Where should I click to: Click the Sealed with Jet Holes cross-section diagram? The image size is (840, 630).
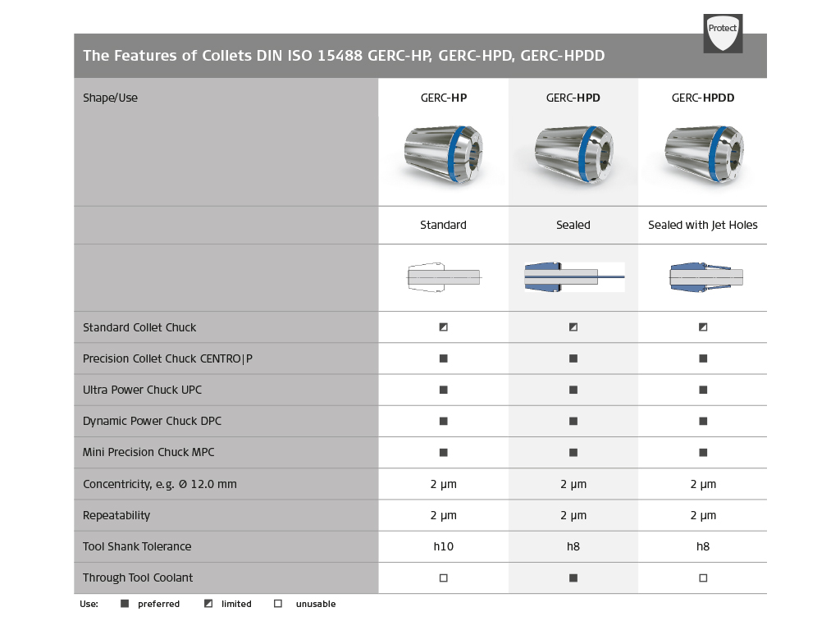[706, 277]
